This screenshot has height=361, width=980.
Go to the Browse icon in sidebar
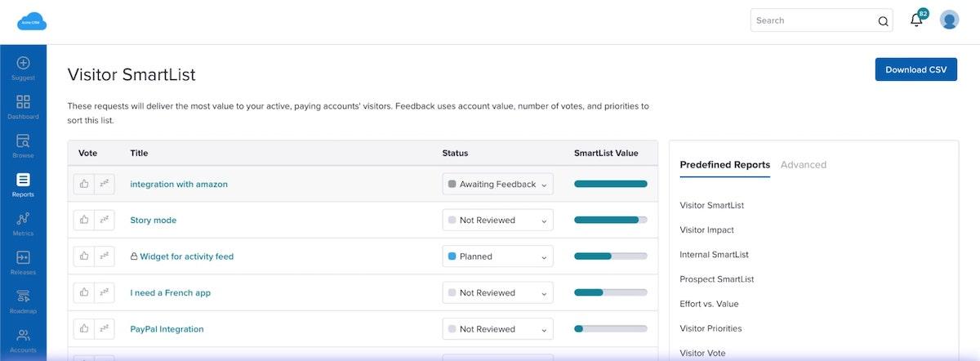pyautogui.click(x=23, y=141)
